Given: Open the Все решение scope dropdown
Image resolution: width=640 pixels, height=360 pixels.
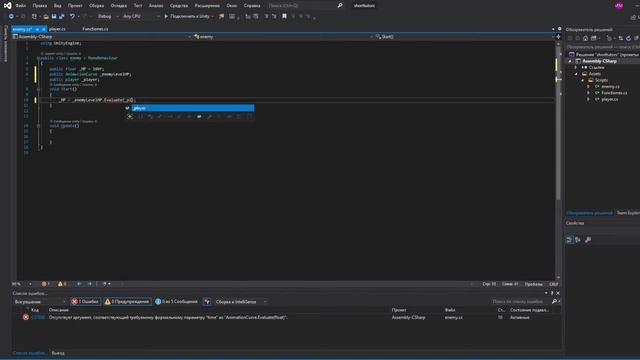Looking at the screenshot, I should 40,302.
